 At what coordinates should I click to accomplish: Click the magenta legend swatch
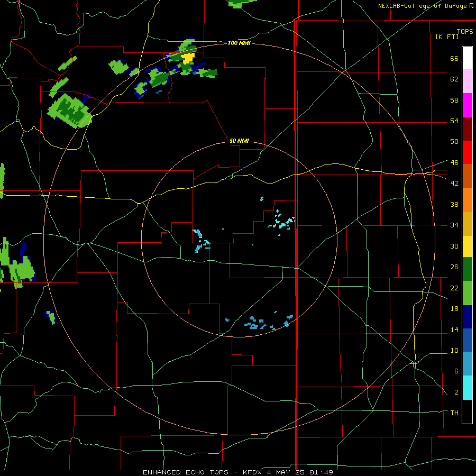pos(467,105)
